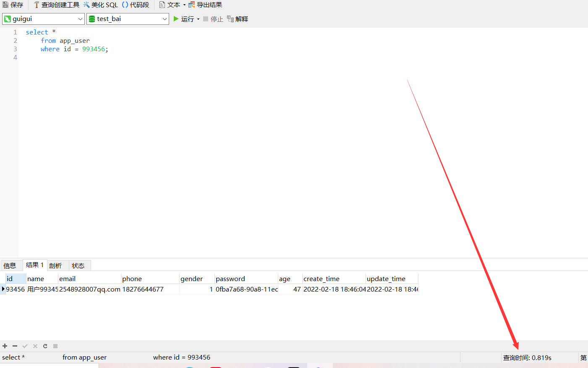Select the email cell 2548928007qq.com
Screen dimensions: 588x368
point(89,289)
